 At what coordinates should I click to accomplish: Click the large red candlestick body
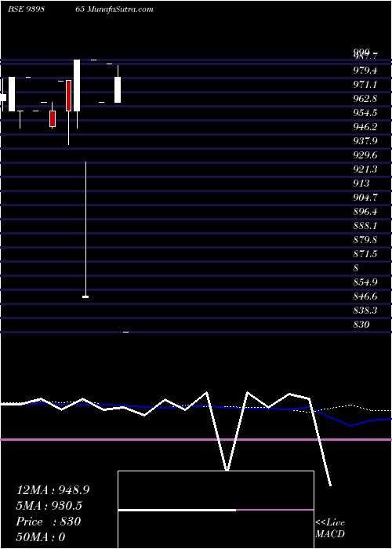click(x=69, y=96)
